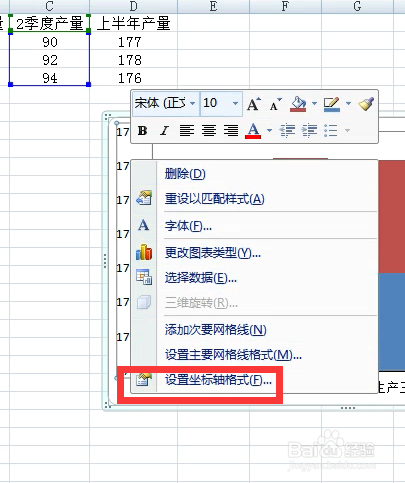
Task: Click the format axis icon
Action: pos(144,379)
